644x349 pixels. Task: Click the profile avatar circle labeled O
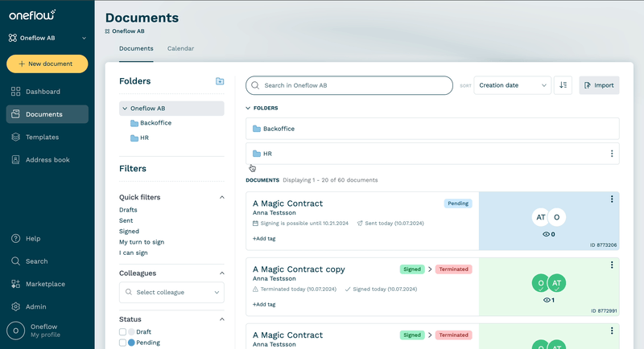16,331
